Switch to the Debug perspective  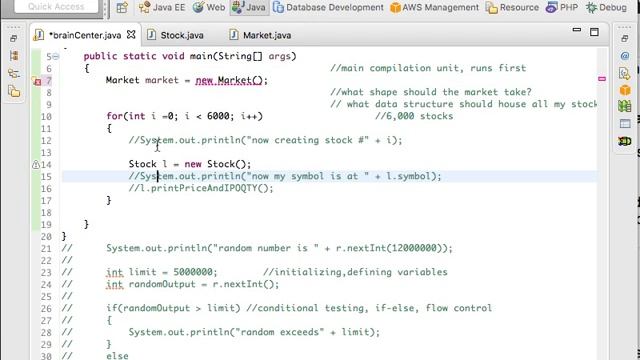[x=607, y=7]
